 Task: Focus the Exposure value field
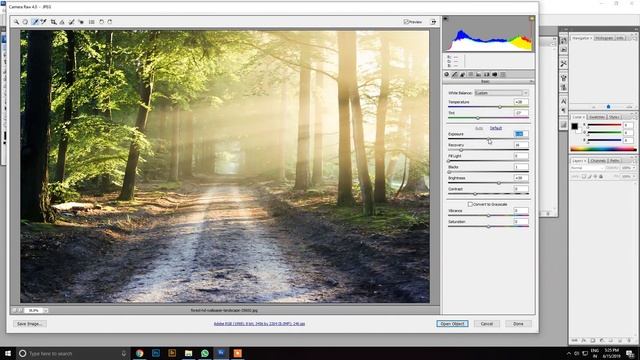click(521, 134)
